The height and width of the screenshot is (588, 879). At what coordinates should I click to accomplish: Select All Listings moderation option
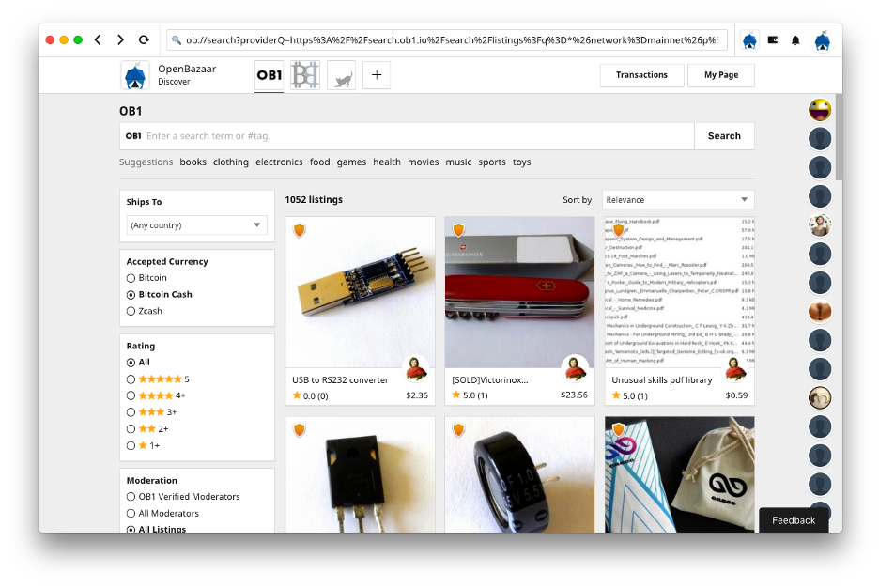[x=131, y=529]
